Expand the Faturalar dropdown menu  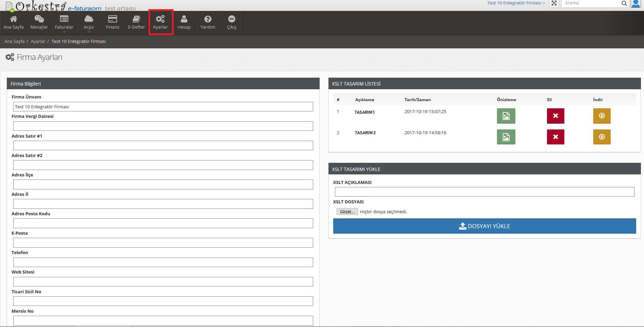64,22
